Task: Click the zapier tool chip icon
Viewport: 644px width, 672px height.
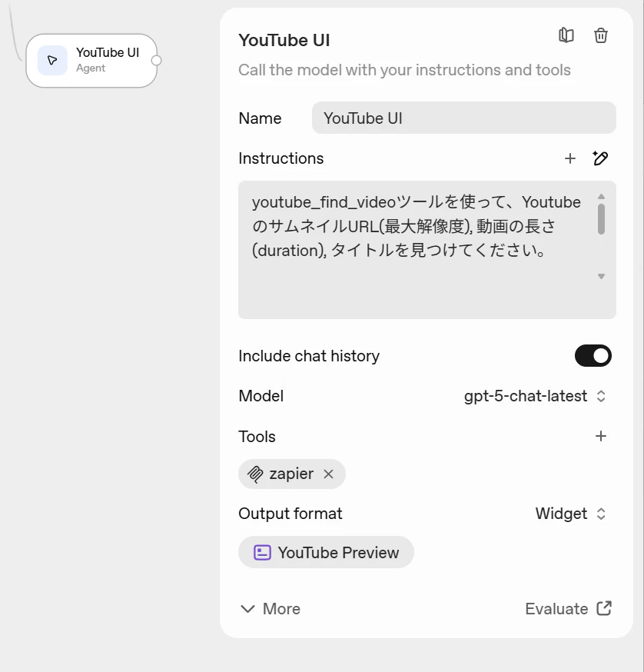Action: pyautogui.click(x=255, y=474)
